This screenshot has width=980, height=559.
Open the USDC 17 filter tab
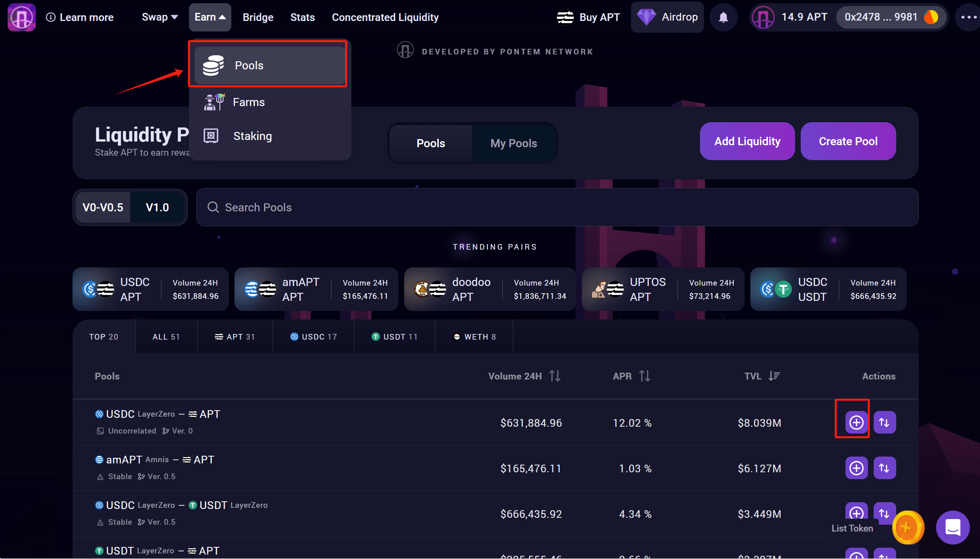click(314, 337)
